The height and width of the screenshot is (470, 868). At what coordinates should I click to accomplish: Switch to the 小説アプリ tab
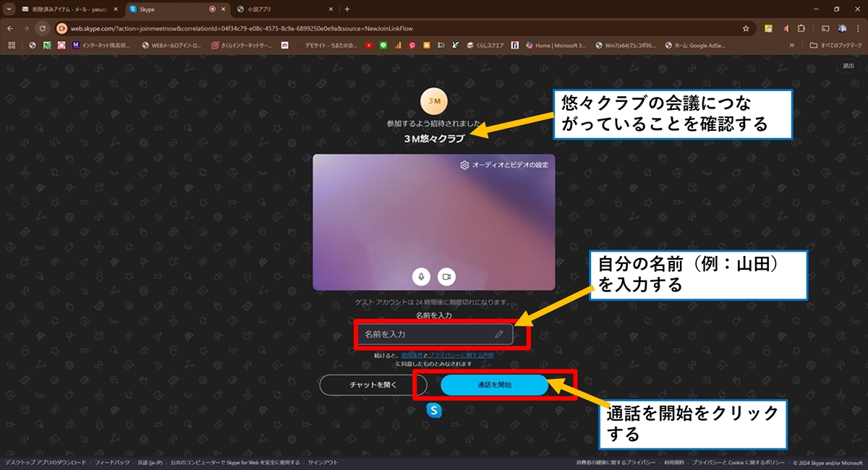pyautogui.click(x=282, y=9)
